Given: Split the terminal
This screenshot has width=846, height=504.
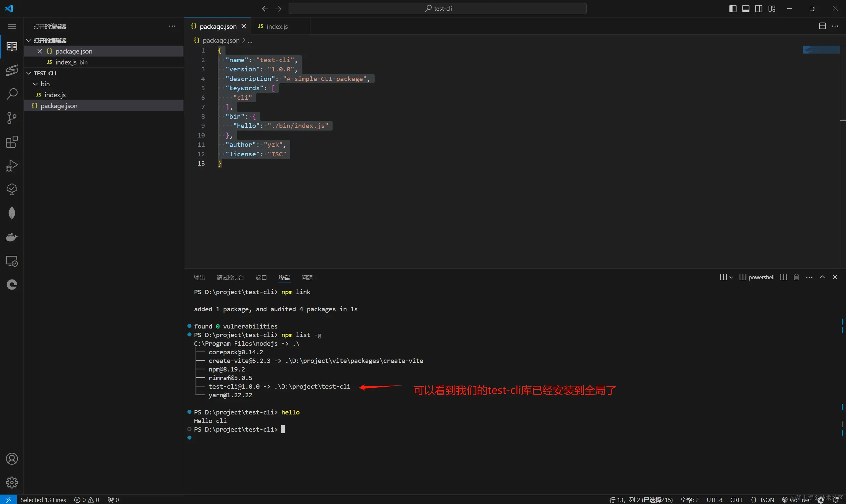Looking at the screenshot, I should click(x=783, y=277).
